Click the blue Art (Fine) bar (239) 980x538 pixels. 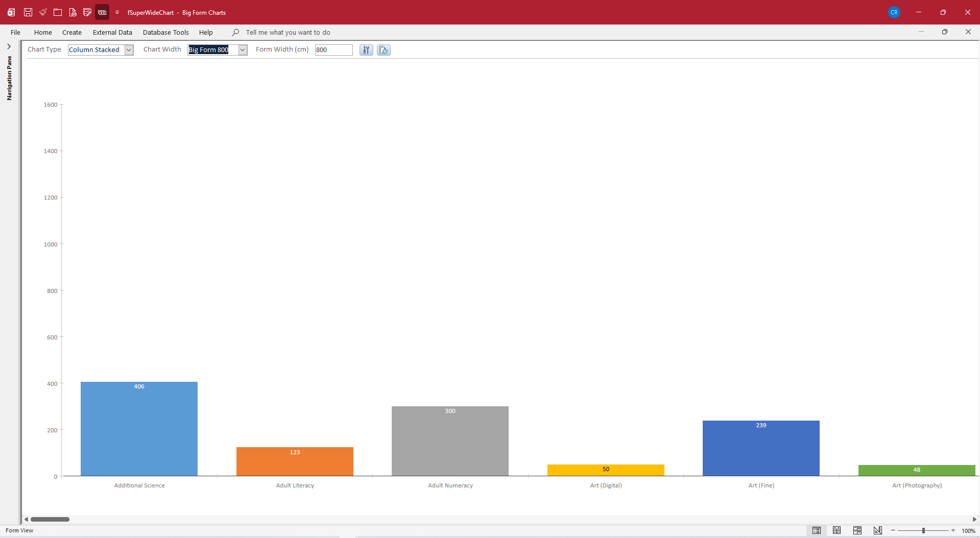coord(761,448)
